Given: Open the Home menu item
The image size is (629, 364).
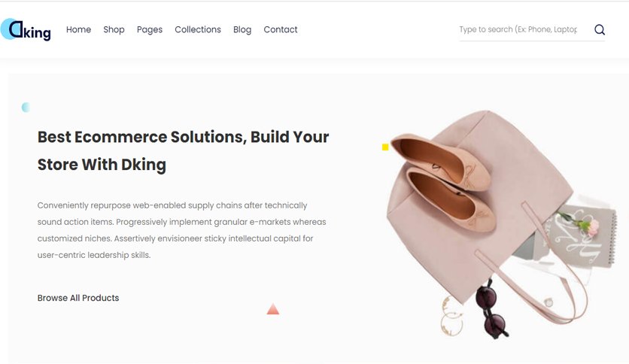Looking at the screenshot, I should tap(78, 29).
